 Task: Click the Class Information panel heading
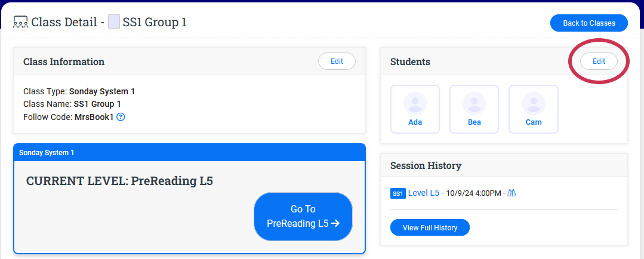(x=64, y=61)
